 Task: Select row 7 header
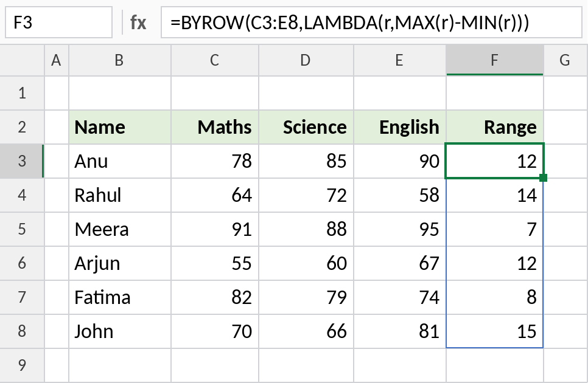[x=22, y=297]
